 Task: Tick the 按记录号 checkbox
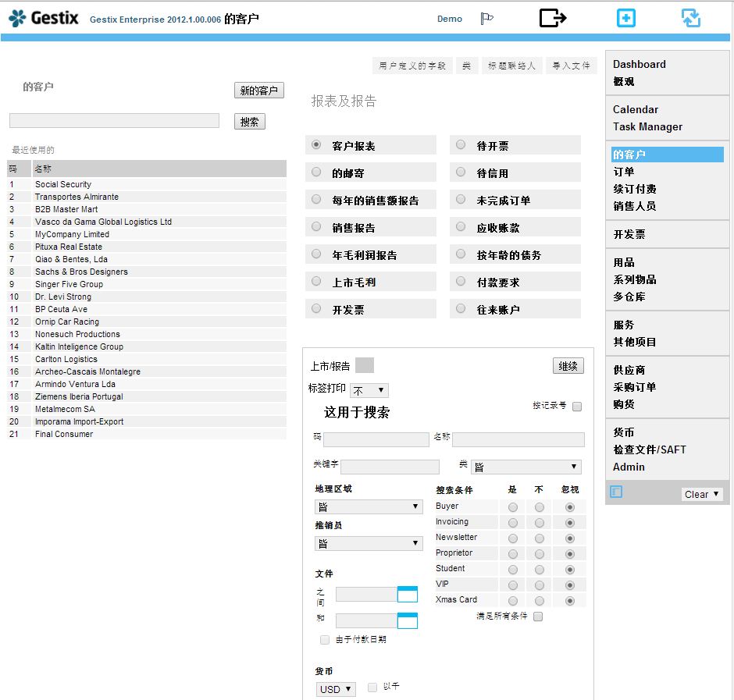pos(577,407)
